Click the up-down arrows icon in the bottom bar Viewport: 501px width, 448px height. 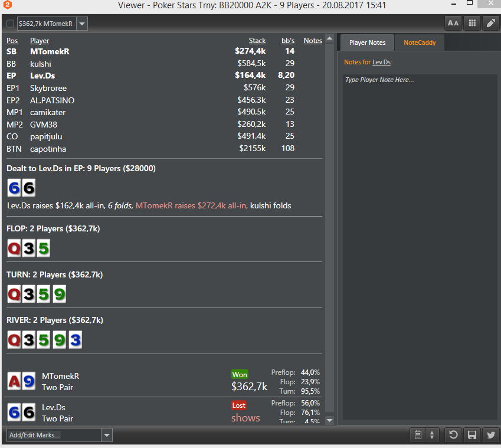point(432,435)
